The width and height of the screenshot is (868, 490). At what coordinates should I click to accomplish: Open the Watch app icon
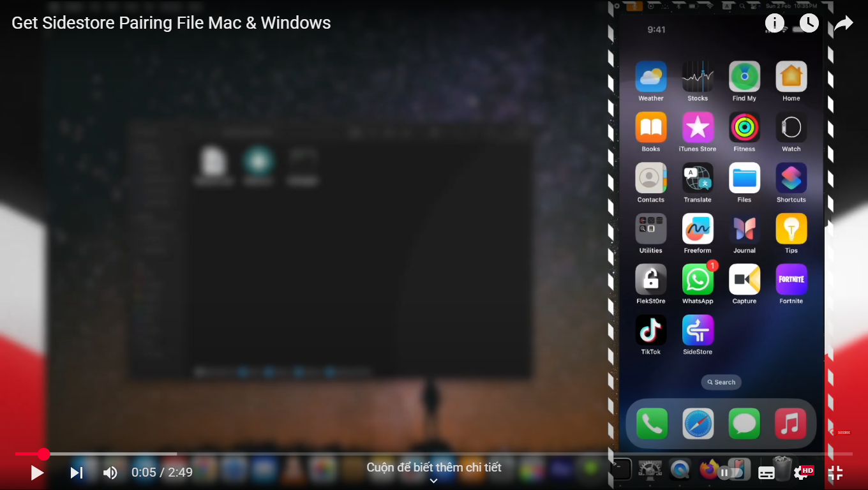791,127
